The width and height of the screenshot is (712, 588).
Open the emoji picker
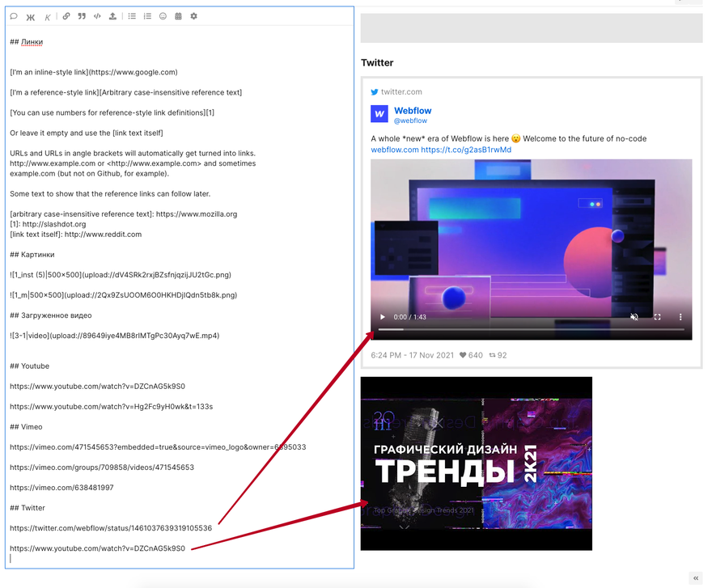point(163,16)
